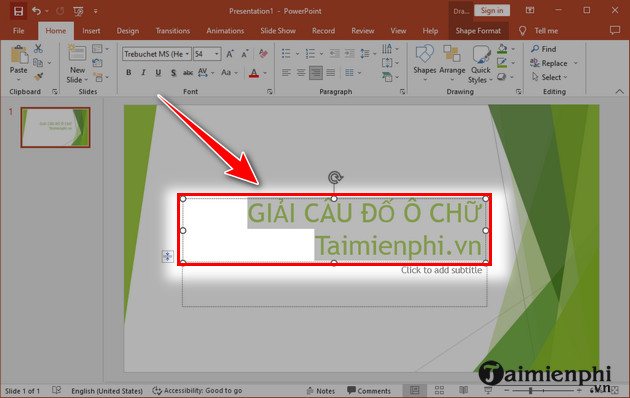The image size is (630, 398).
Task: Switch to Slide Sorter view
Action: [439, 390]
